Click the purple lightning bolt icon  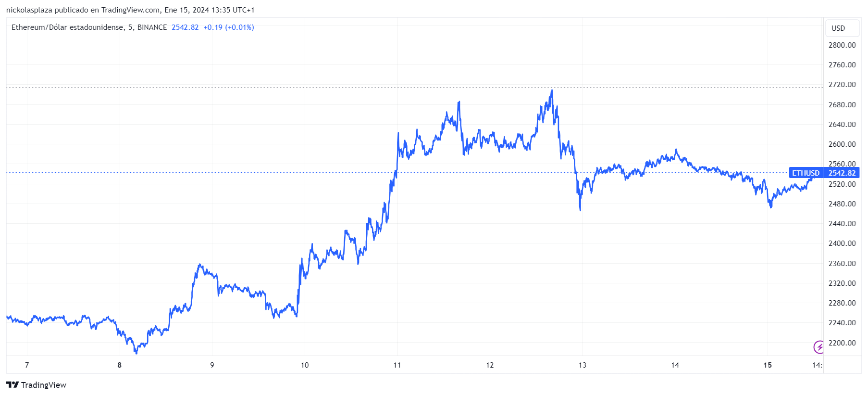pos(818,346)
